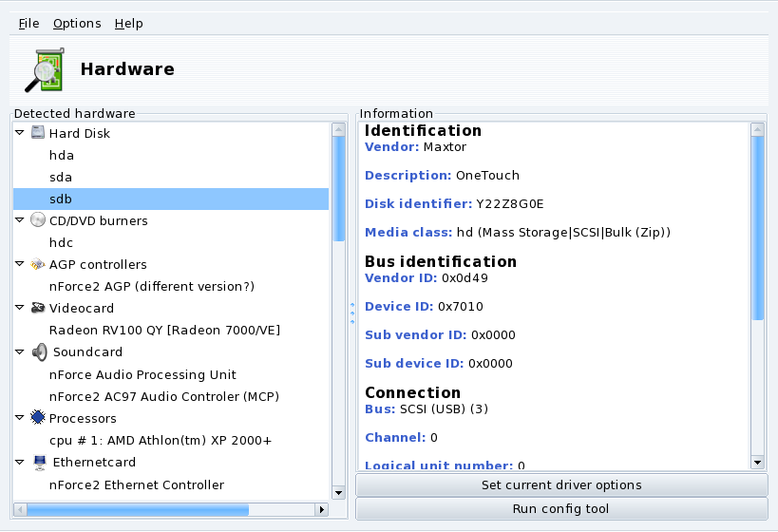778x532 pixels.
Task: Click the Hard Disk category icon
Action: [x=38, y=133]
